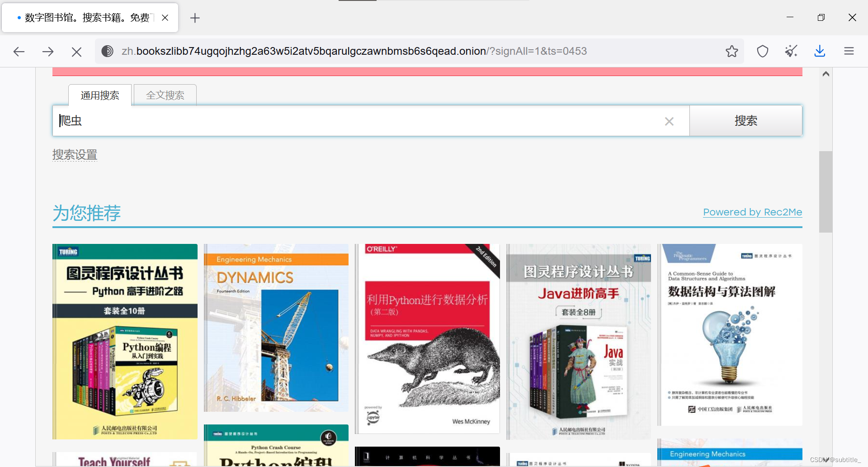Open Tor onion site info icon

point(107,51)
